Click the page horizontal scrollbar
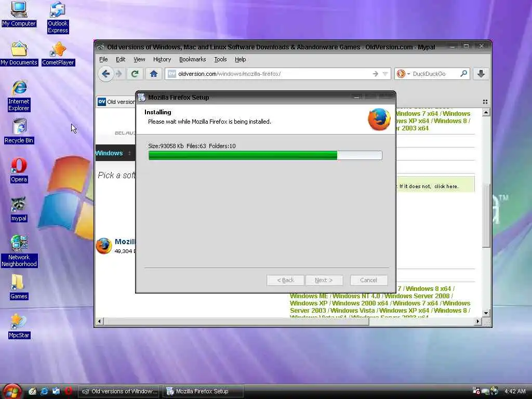 point(236,321)
